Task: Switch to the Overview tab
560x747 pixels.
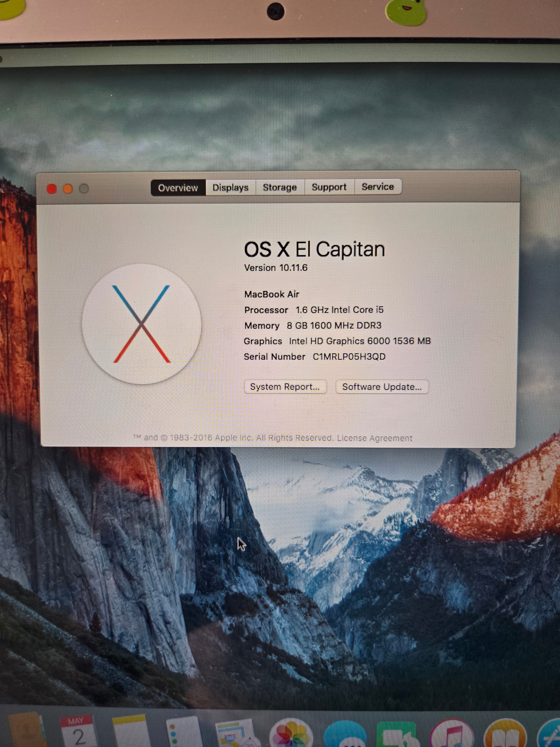Action: (178, 188)
